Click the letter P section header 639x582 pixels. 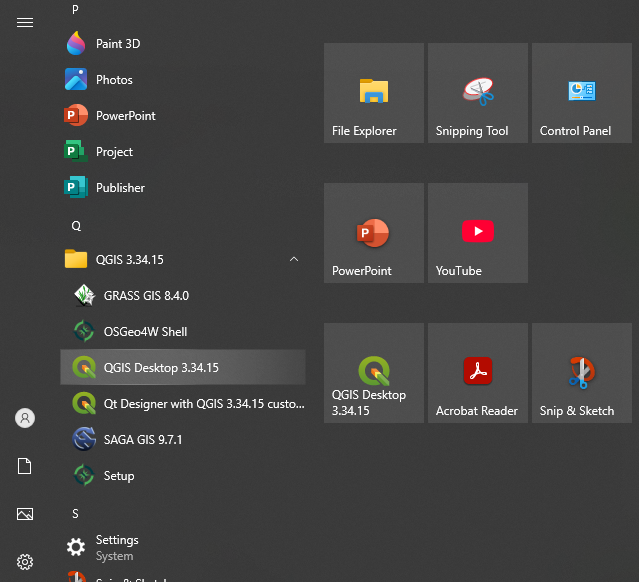[76, 10]
